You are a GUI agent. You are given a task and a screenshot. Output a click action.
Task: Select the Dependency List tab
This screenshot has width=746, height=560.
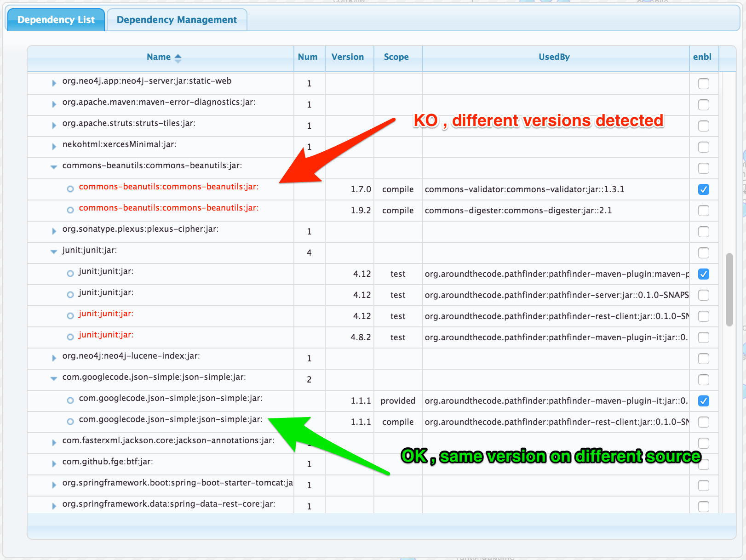[56, 20]
